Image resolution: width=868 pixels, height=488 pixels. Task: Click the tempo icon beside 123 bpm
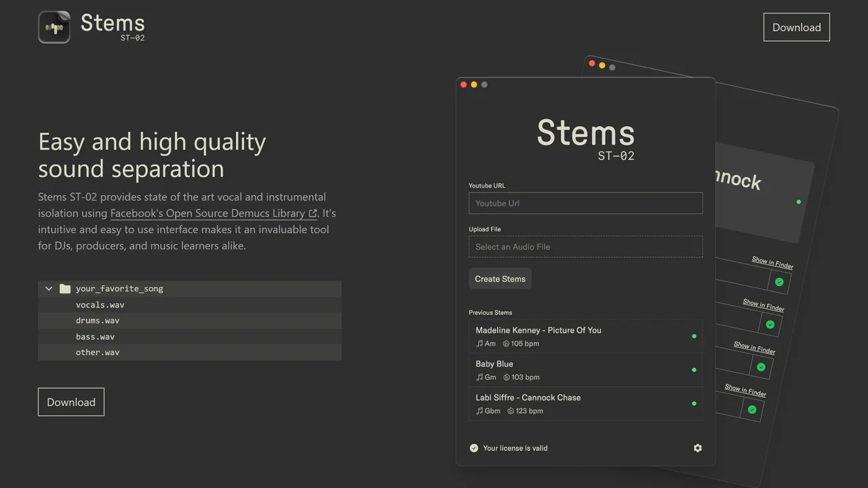coord(511,411)
